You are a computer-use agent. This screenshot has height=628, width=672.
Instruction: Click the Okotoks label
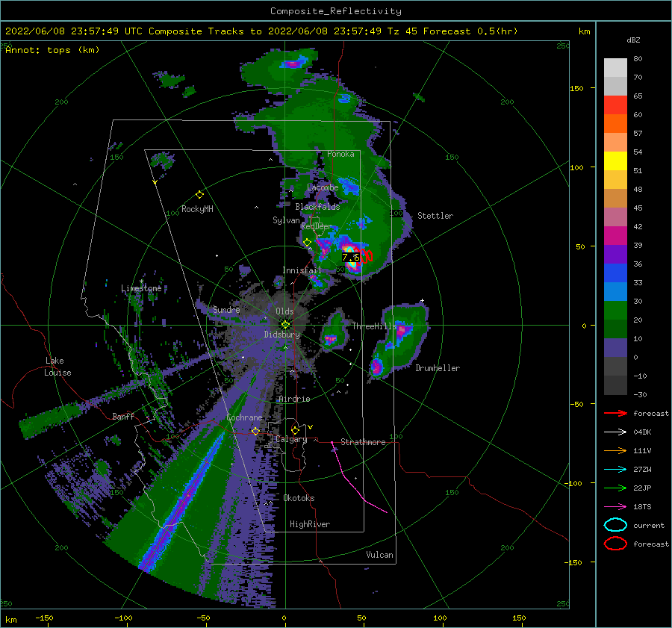[299, 498]
